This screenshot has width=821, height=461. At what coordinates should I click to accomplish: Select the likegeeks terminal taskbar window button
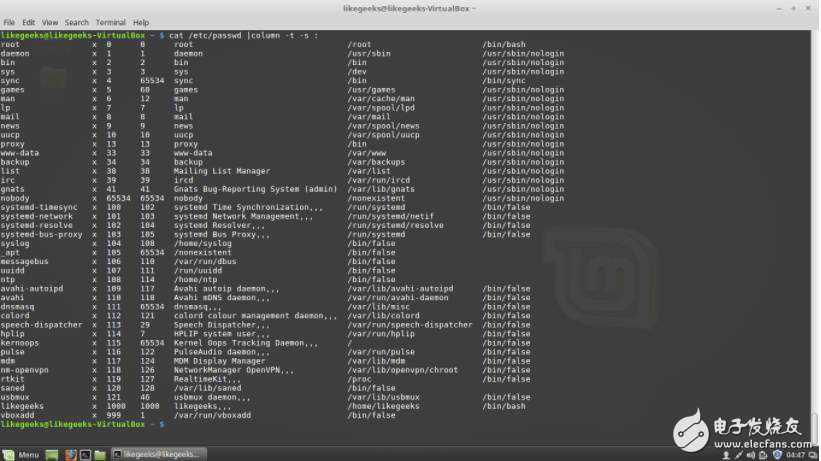[x=158, y=454]
